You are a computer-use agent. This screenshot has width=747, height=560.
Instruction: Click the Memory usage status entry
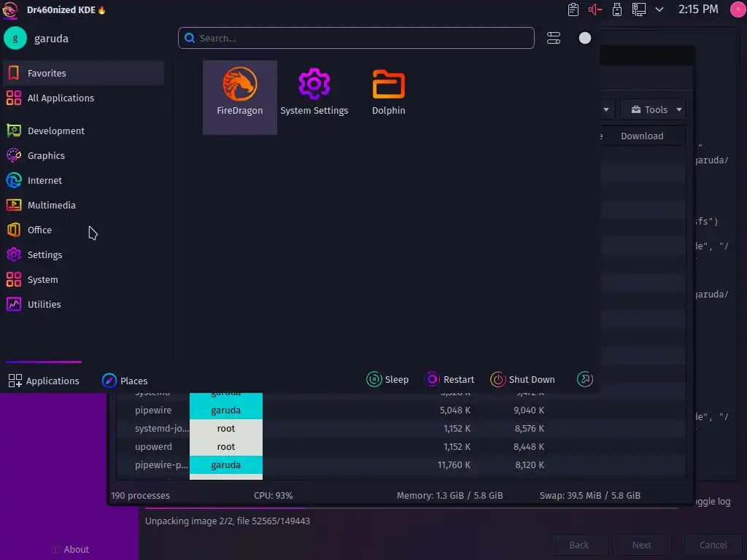pos(449,495)
